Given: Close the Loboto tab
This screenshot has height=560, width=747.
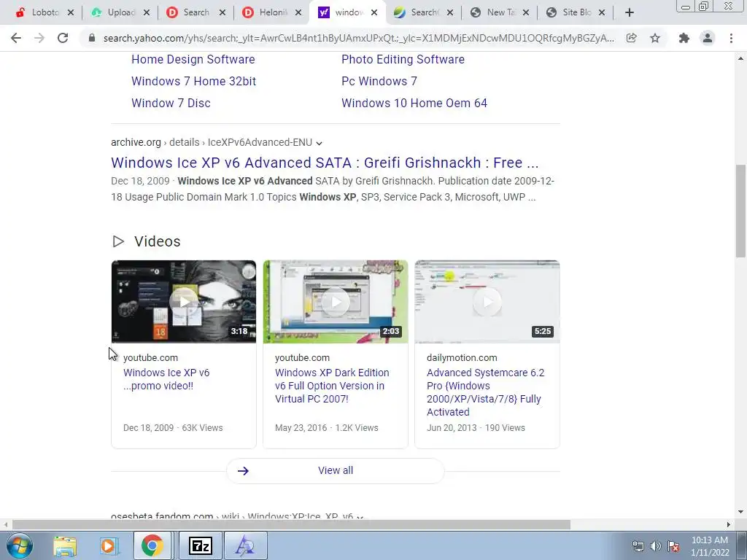Looking at the screenshot, I should click(x=71, y=13).
